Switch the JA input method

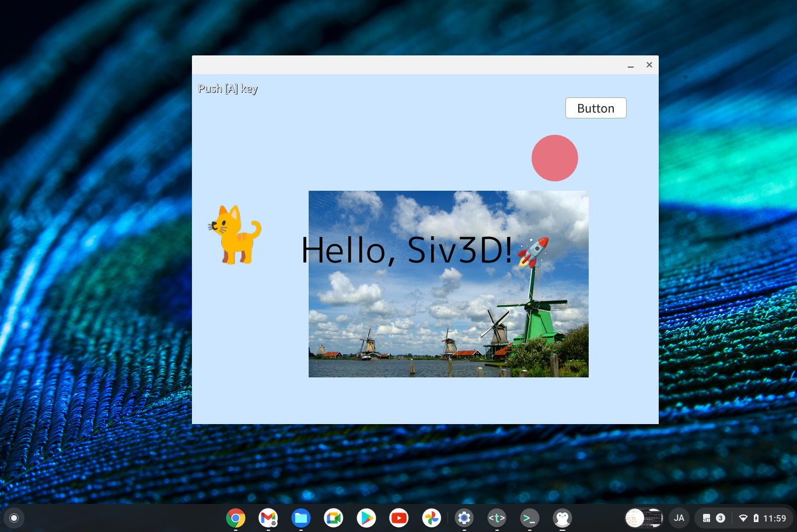pyautogui.click(x=679, y=518)
